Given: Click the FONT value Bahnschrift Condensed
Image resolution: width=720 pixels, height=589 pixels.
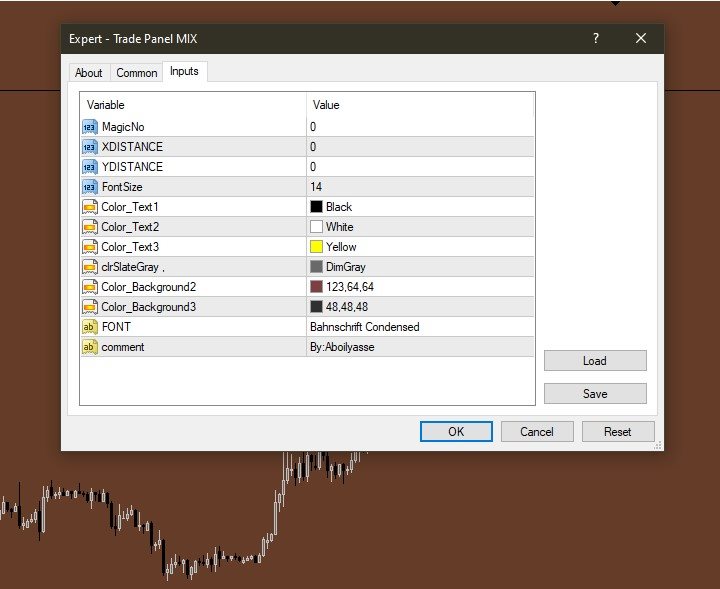Looking at the screenshot, I should 365,327.
